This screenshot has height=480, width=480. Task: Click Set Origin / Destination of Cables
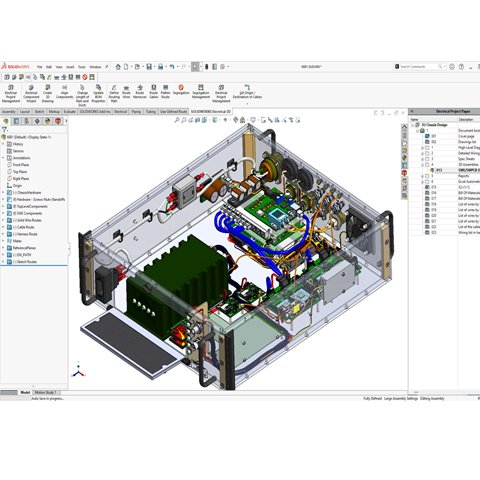pos(247,92)
